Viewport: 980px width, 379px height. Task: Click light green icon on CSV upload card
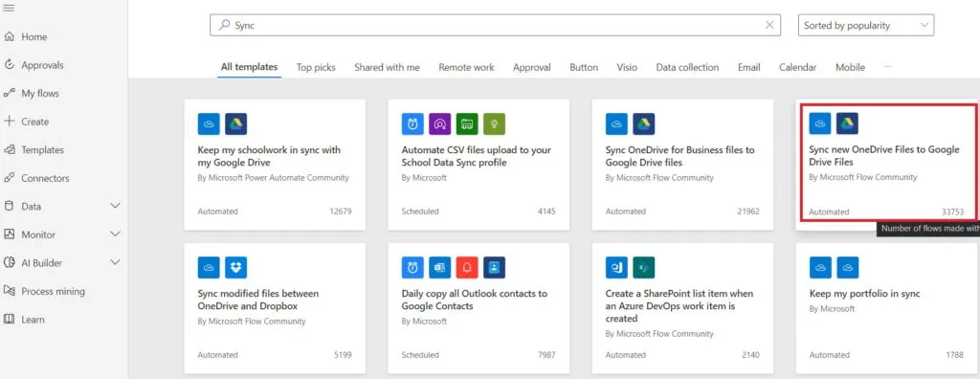[x=494, y=123]
